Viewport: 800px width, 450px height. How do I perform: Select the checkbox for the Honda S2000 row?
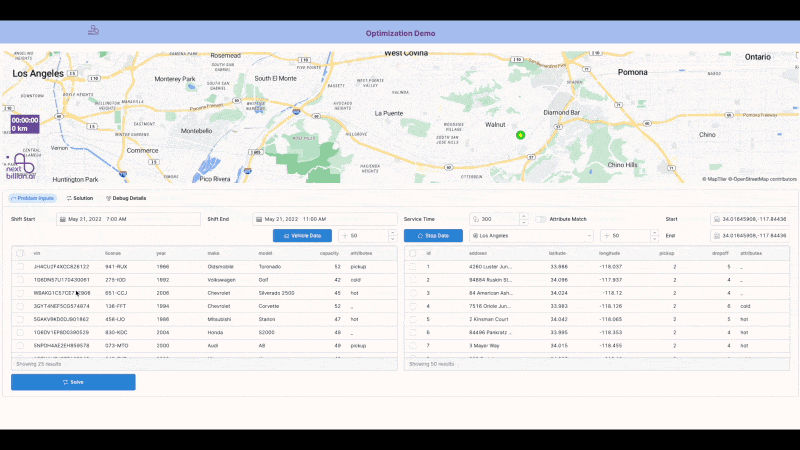coord(20,332)
